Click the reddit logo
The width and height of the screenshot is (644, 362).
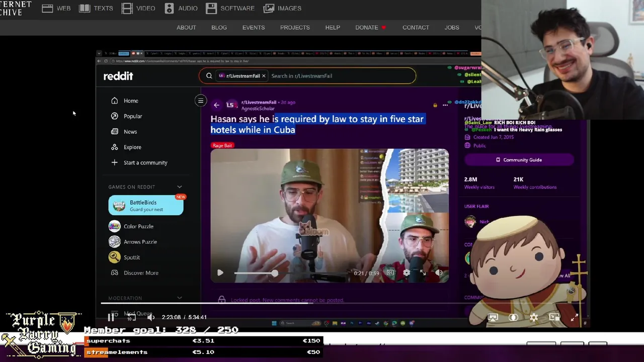pos(118,76)
